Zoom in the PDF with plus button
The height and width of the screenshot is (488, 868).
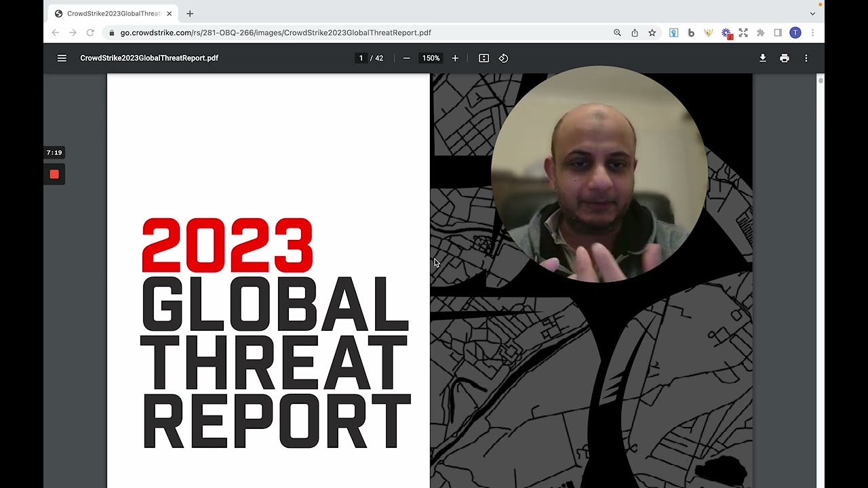pyautogui.click(x=455, y=58)
